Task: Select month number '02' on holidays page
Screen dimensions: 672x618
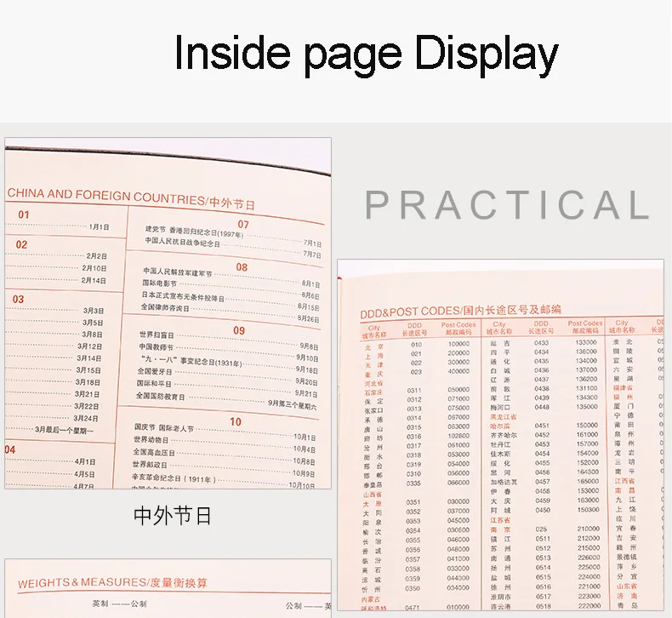Action: pyautogui.click(x=21, y=244)
